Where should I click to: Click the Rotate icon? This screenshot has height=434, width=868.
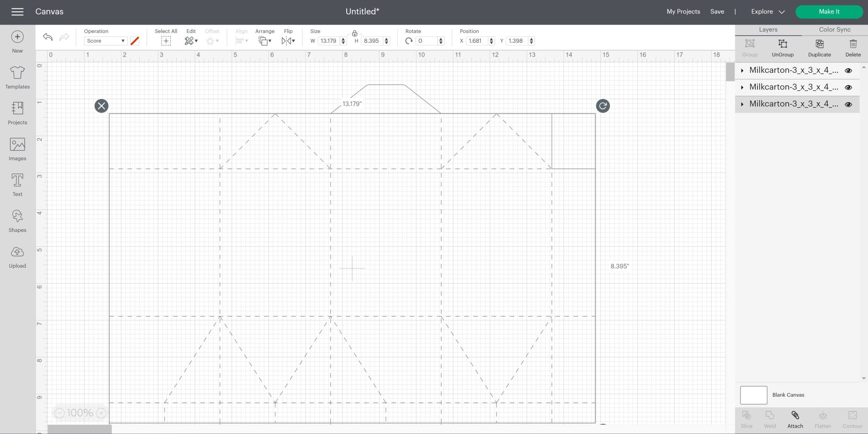pyautogui.click(x=409, y=41)
